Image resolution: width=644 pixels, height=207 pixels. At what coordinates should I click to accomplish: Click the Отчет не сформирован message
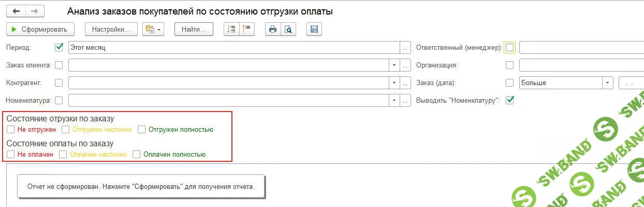click(141, 186)
